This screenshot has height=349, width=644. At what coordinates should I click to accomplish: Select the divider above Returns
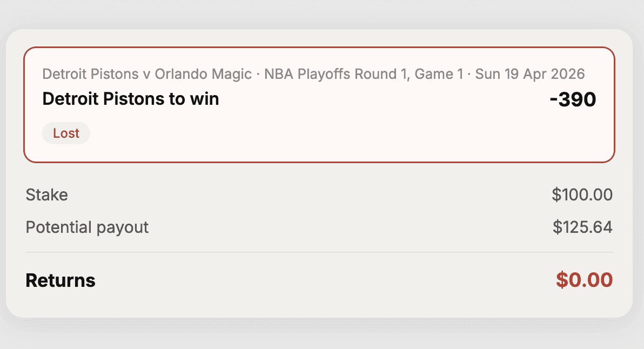pyautogui.click(x=319, y=252)
